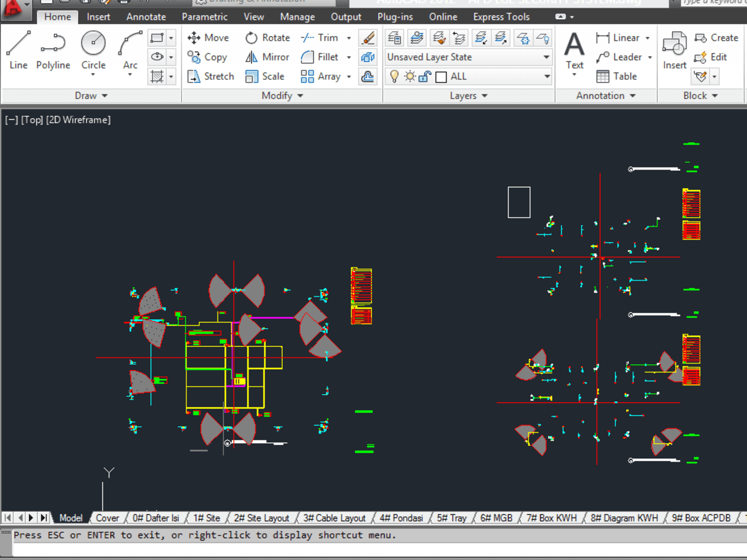The height and width of the screenshot is (560, 747).
Task: Open the Fillet dropdown arrow
Action: point(349,57)
